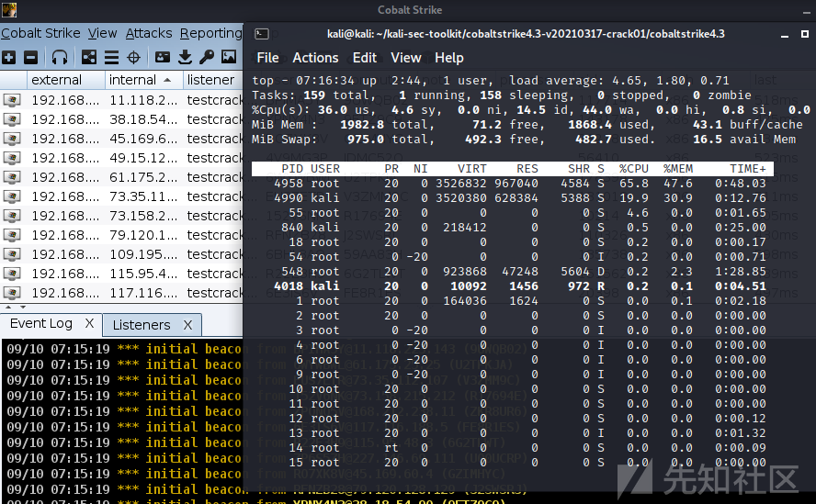The image size is (816, 504).
Task: Click the beacon icon for row 49.15.12...
Action: pos(13,158)
